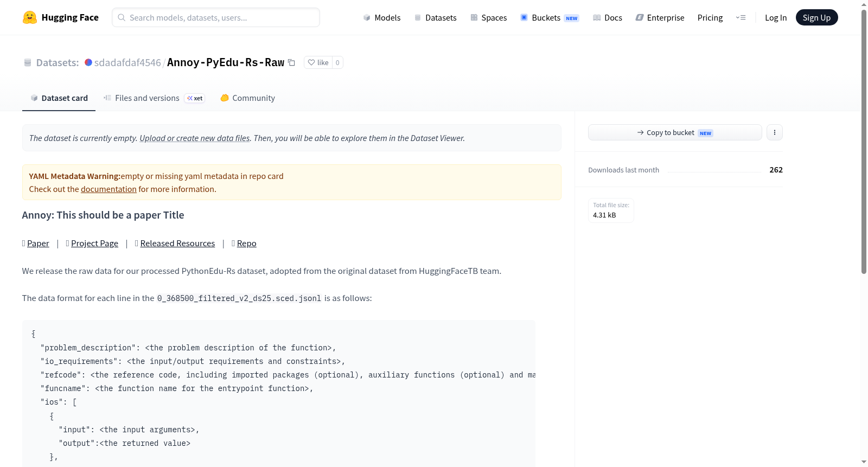Viewport: 868px width, 467px height.
Task: Click the Hugging Face brand name
Action: point(70,17)
